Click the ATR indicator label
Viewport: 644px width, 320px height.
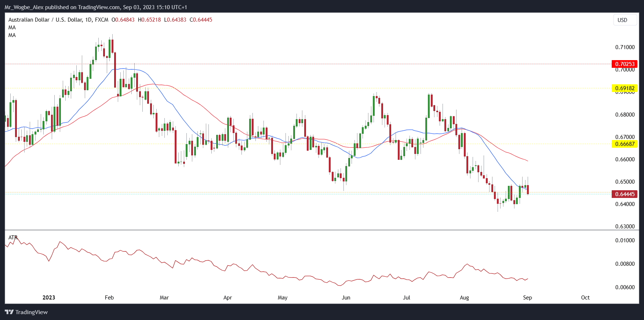click(13, 238)
